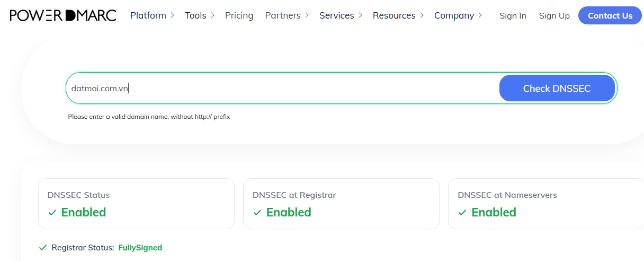Image resolution: width=644 pixels, height=261 pixels.
Task: Click the DNSSEC at Registrar checkmark icon
Action: [257, 212]
